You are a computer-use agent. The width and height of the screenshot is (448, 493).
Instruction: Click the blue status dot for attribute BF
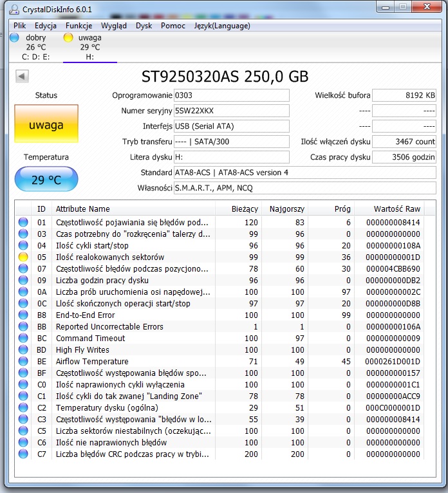point(23,373)
